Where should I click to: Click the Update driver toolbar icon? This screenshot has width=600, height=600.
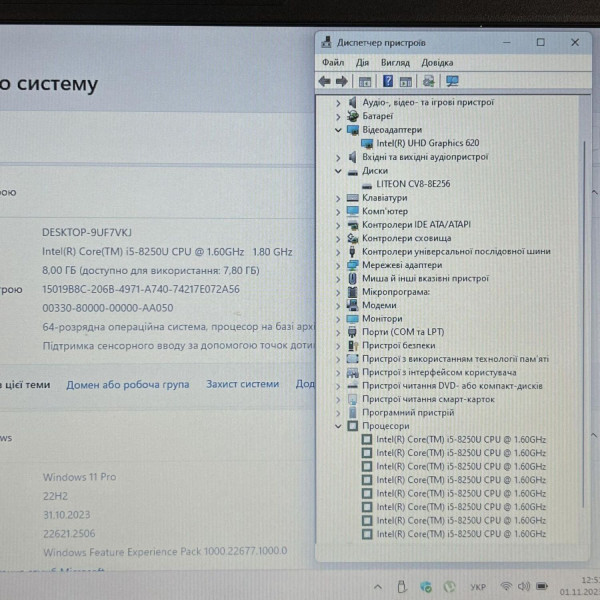click(429, 81)
